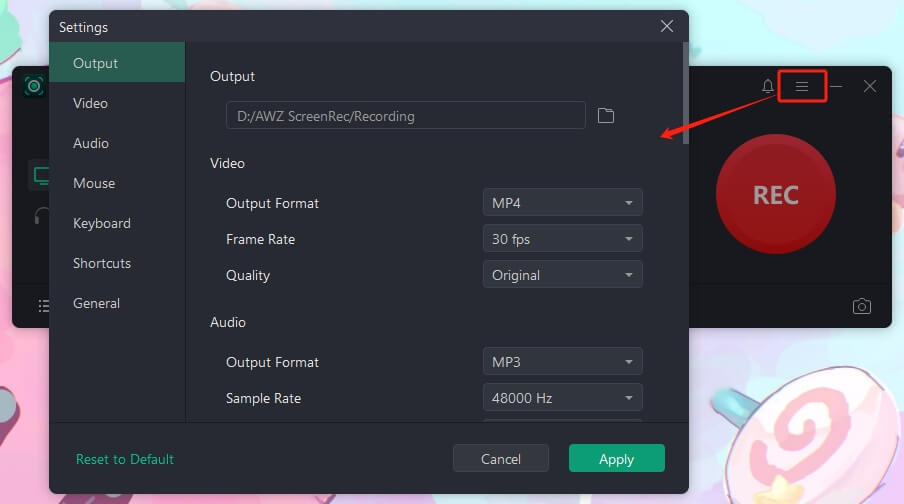Image resolution: width=904 pixels, height=504 pixels.
Task: Open the recording list icon
Action: click(43, 306)
